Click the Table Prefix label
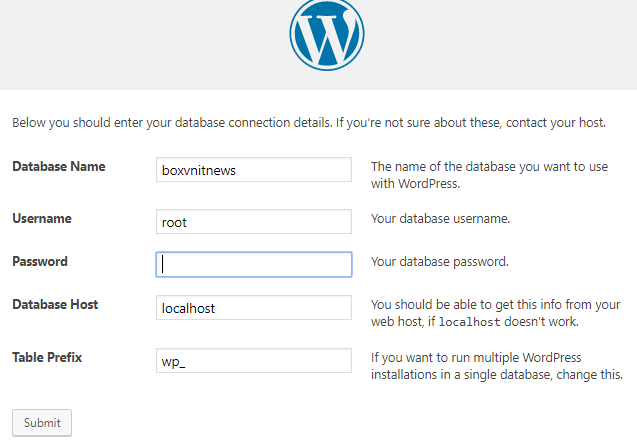 click(x=47, y=357)
